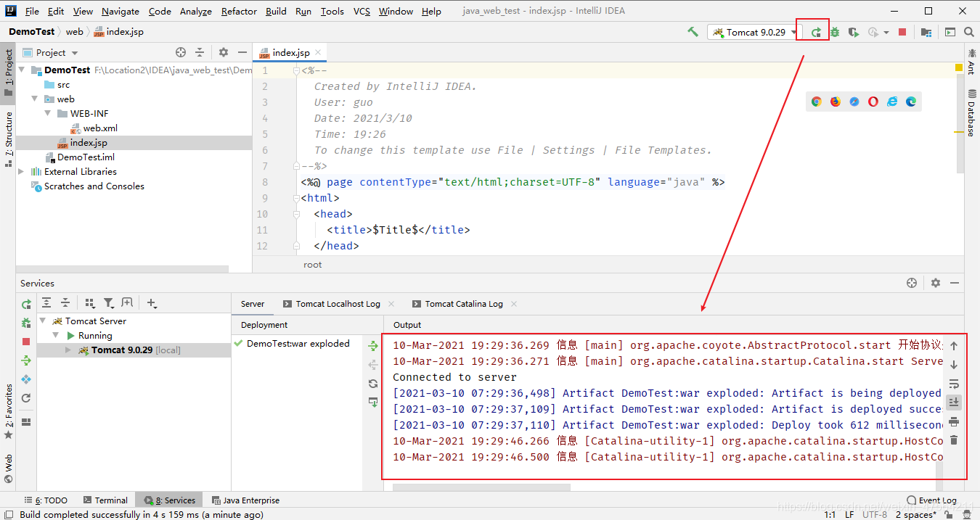Open the preview in Firefox browser icon
The width and height of the screenshot is (980, 520).
(x=835, y=102)
